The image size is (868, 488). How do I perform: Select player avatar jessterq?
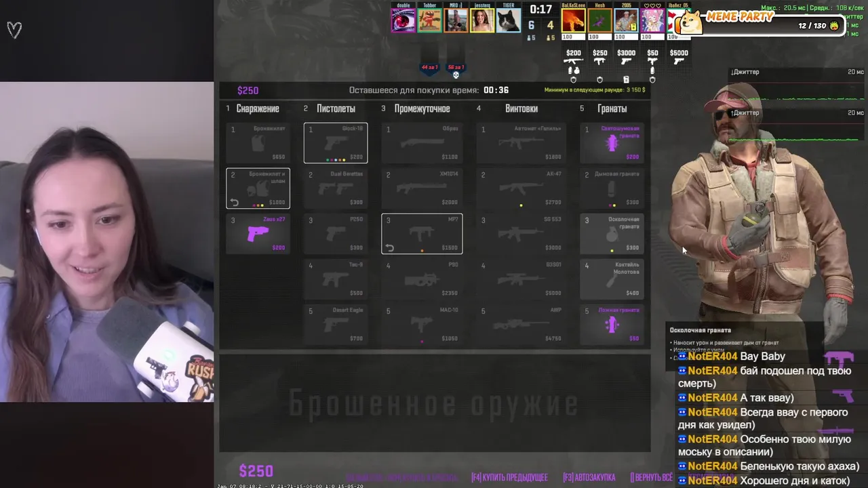481,20
